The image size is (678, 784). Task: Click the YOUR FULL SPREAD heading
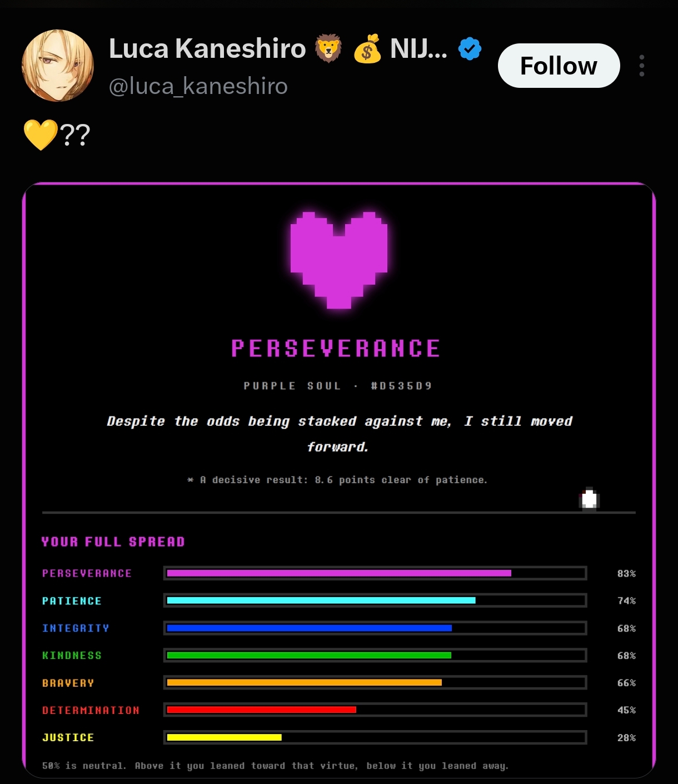click(x=113, y=542)
